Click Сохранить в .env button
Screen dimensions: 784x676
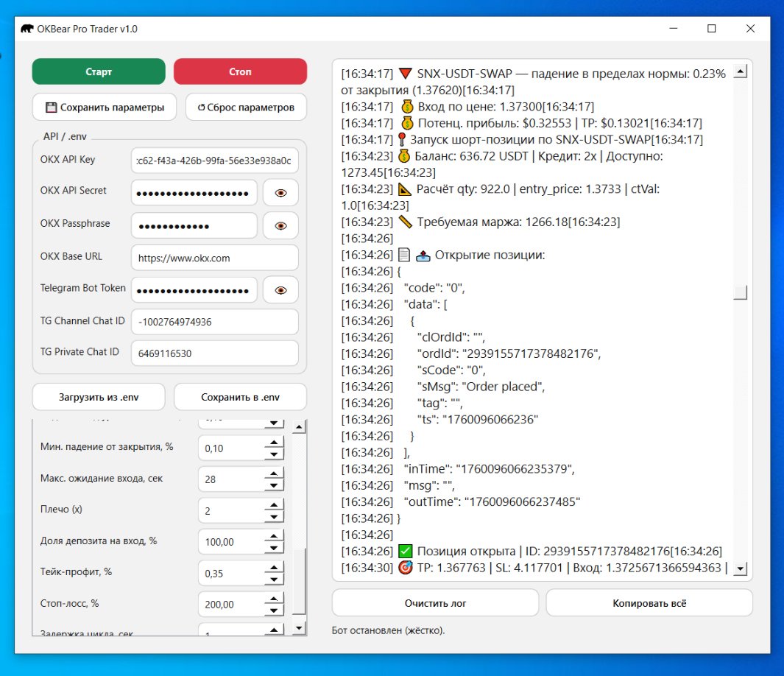pos(240,397)
